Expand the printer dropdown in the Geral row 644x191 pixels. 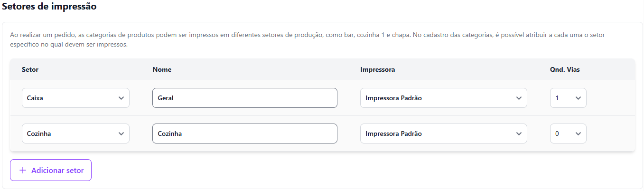[x=443, y=98]
